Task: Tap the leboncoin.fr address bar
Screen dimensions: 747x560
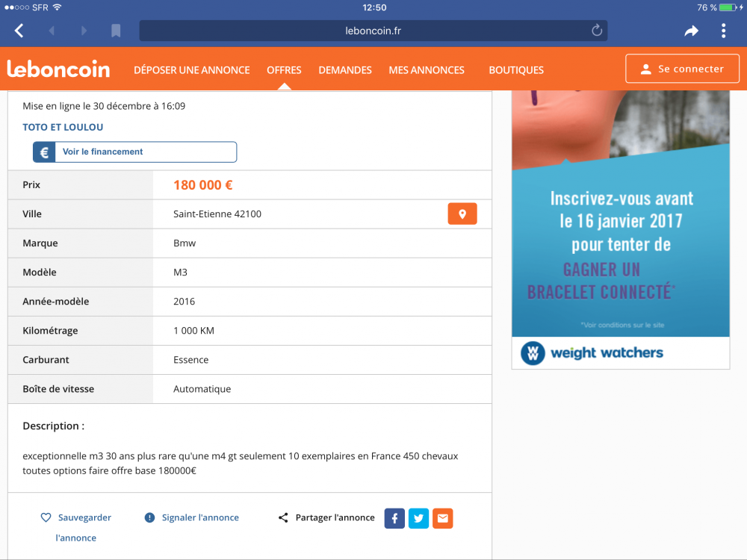Action: point(373,31)
